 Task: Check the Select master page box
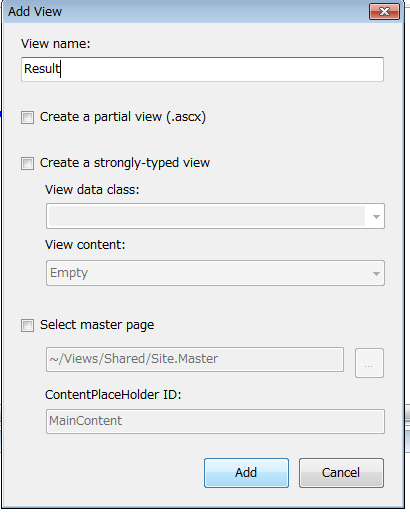27,326
